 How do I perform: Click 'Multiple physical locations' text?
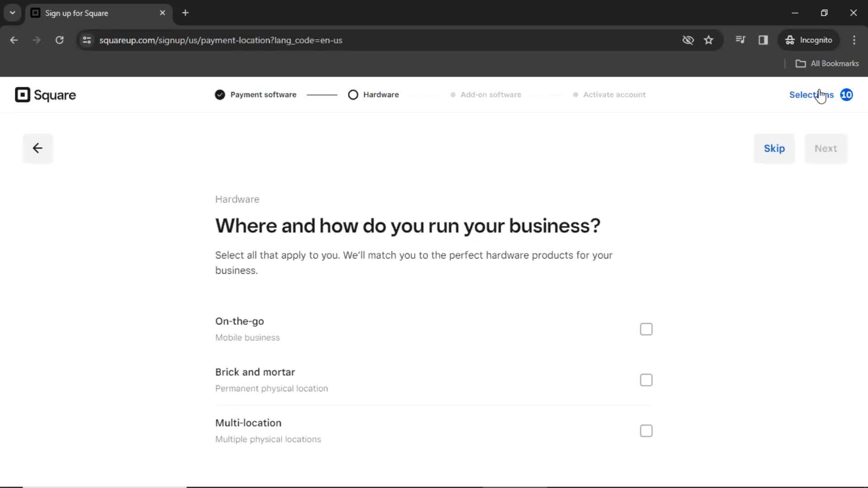pyautogui.click(x=268, y=439)
